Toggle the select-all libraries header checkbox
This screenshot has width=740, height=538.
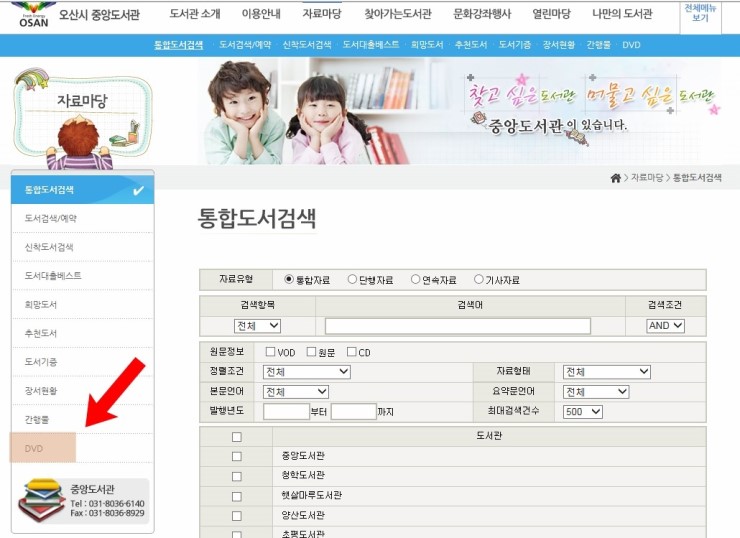(236, 436)
